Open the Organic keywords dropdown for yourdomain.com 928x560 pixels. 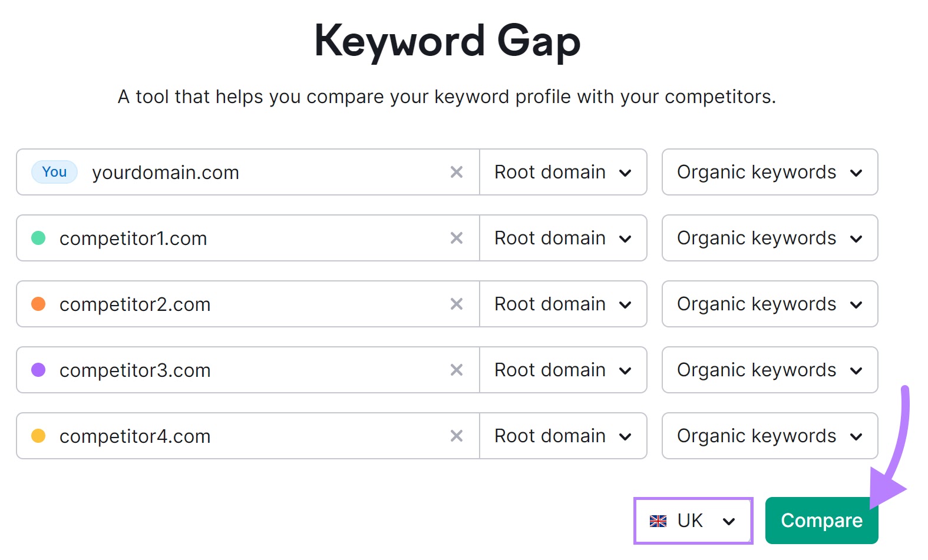coord(768,172)
